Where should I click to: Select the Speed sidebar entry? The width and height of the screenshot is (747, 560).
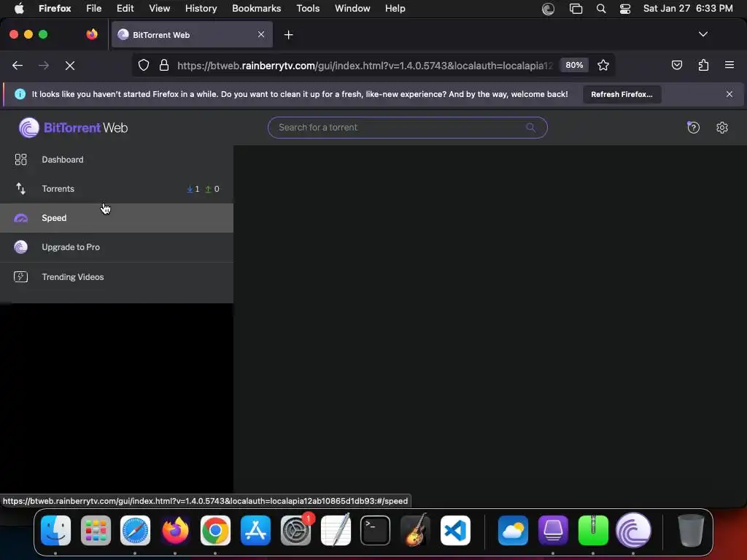117,218
